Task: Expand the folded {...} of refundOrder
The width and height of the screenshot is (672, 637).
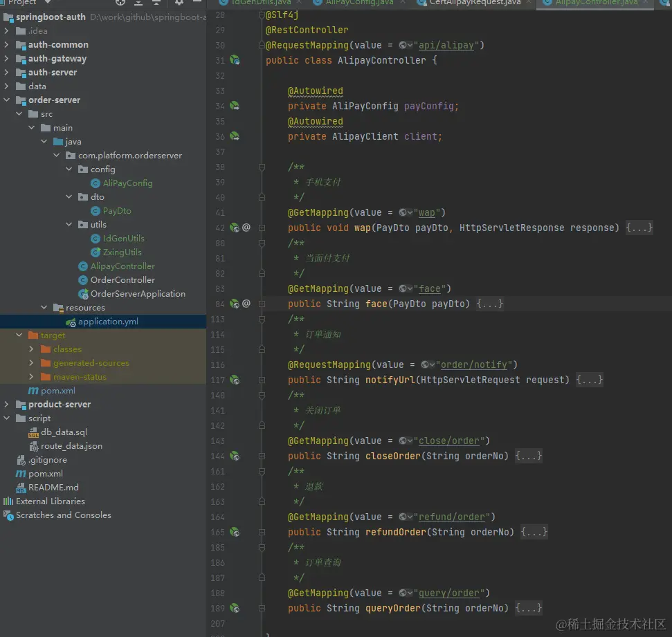Action: [534, 532]
